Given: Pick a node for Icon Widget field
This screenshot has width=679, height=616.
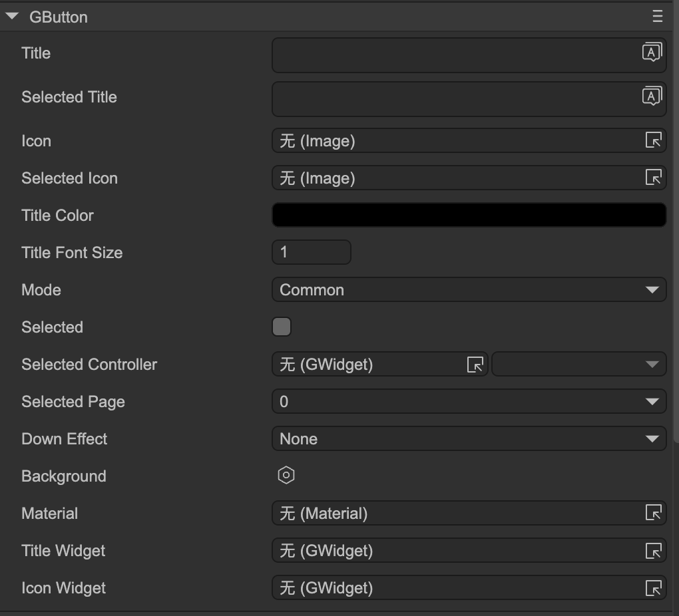Looking at the screenshot, I should point(654,587).
